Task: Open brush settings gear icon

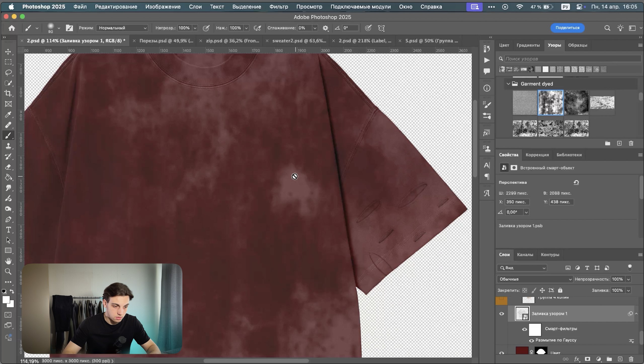Action: pyautogui.click(x=325, y=28)
